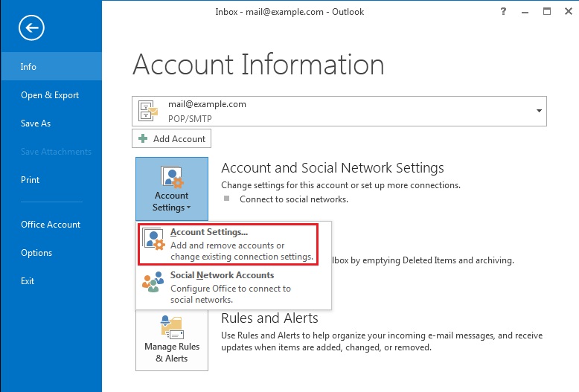Viewport: 579px width, 392px height.
Task: Maximize the Outlook window
Action: point(547,11)
